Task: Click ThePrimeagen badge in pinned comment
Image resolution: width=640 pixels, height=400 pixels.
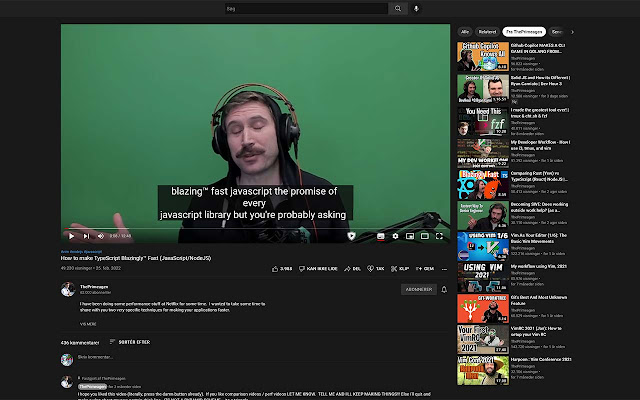Action: (93, 386)
